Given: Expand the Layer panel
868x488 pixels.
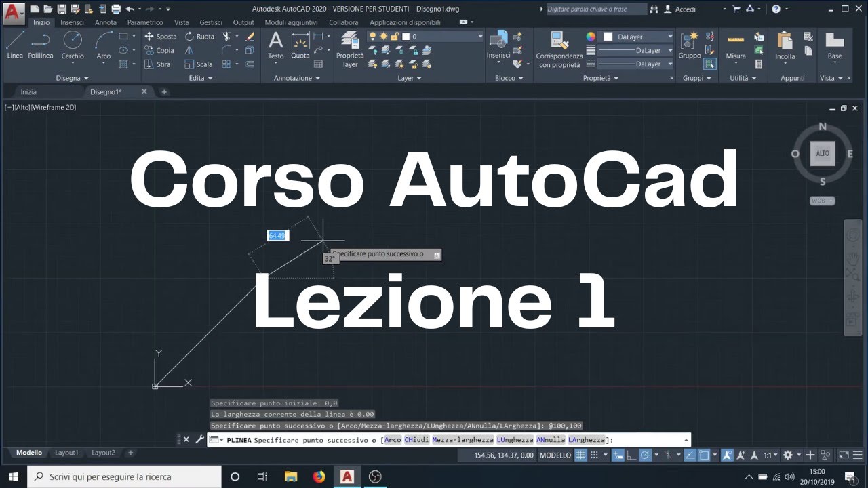Looking at the screenshot, I should point(410,78).
